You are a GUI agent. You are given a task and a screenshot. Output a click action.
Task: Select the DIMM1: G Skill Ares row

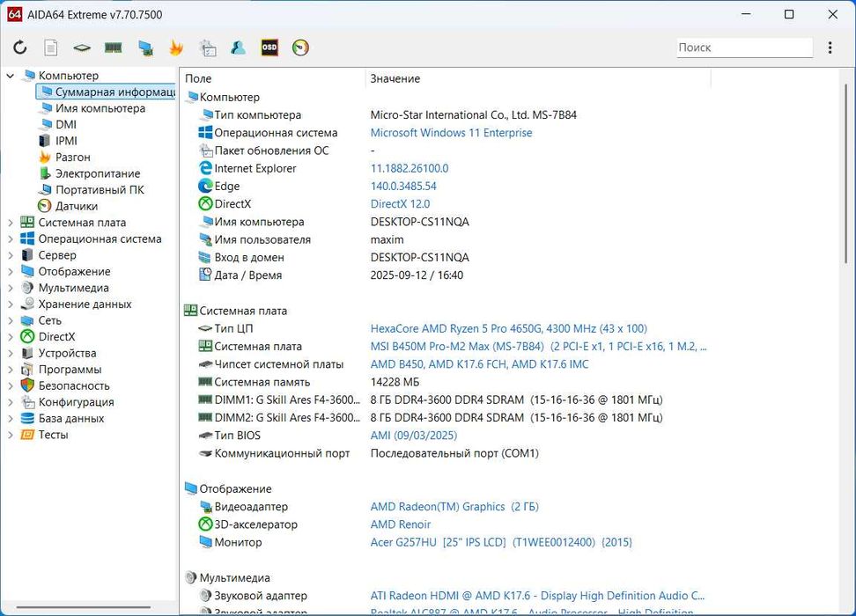tap(447, 400)
